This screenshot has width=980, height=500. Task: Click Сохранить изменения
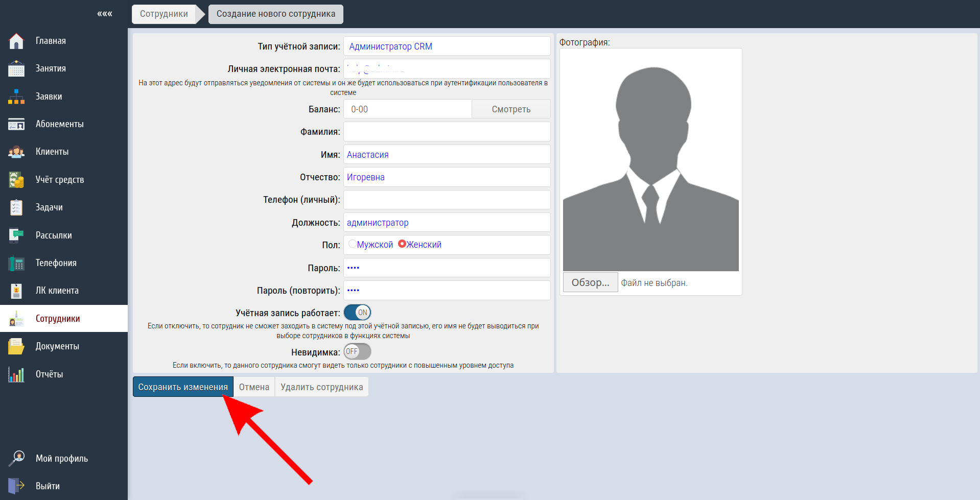click(183, 387)
